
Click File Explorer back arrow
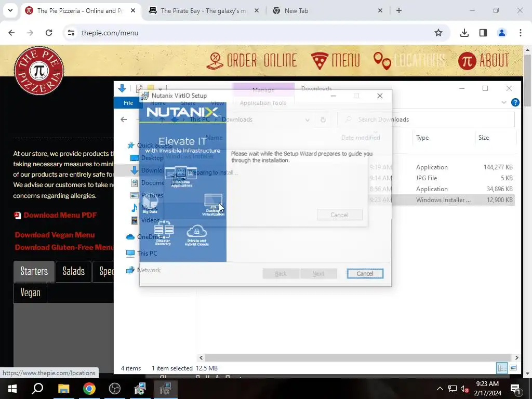124,119
